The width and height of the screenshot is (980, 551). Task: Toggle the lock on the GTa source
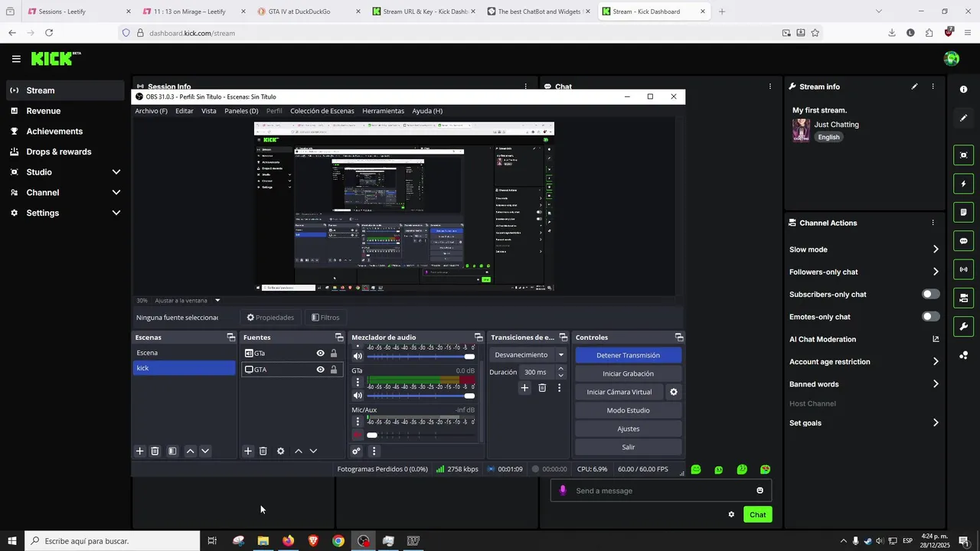click(334, 354)
